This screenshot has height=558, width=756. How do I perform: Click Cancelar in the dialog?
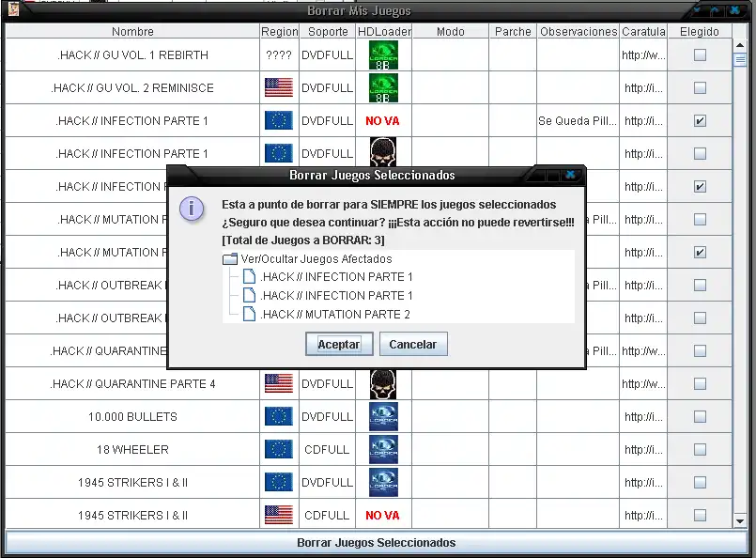point(413,344)
